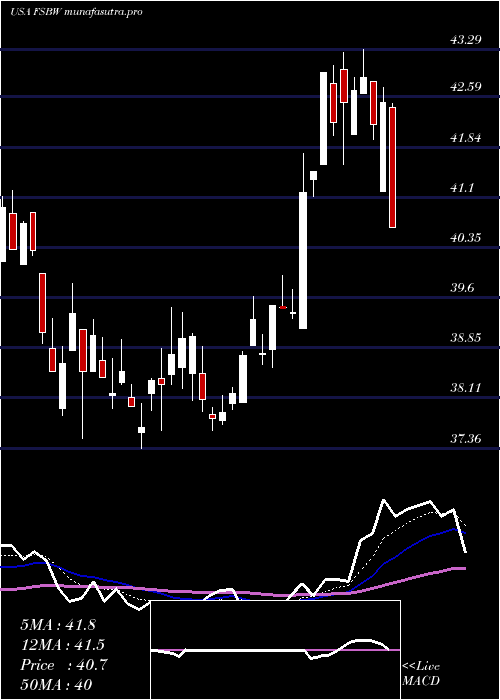Click the '12MA : 41.5' readout
Screen dimensions: 500x700
click(x=62, y=645)
